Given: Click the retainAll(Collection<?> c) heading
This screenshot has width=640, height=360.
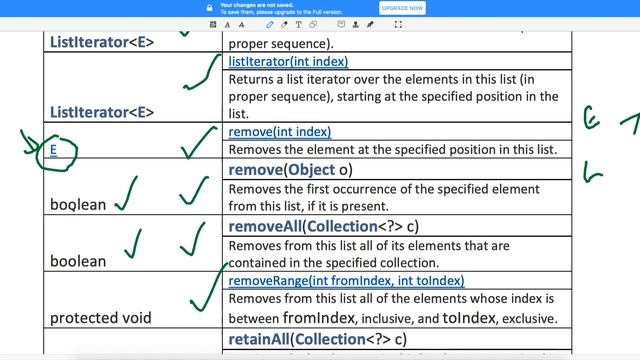Looking at the screenshot, I should 318,339.
